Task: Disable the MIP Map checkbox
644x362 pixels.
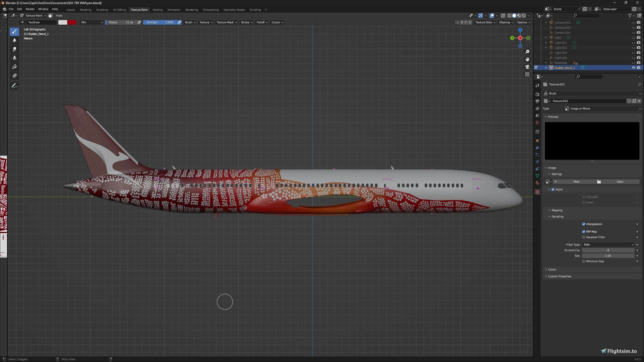Action: tap(584, 232)
